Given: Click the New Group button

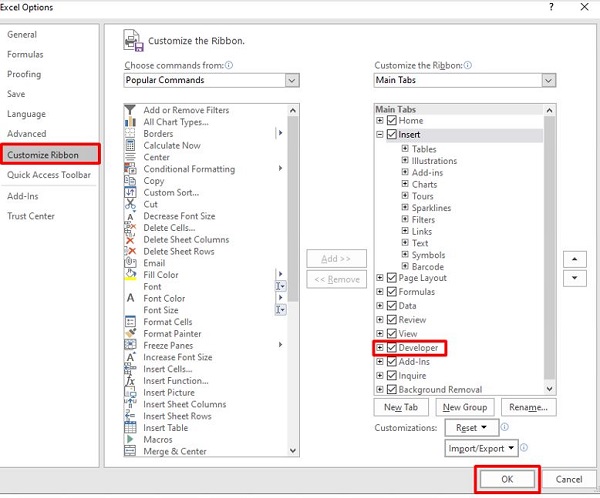Looking at the screenshot, I should point(465,407).
